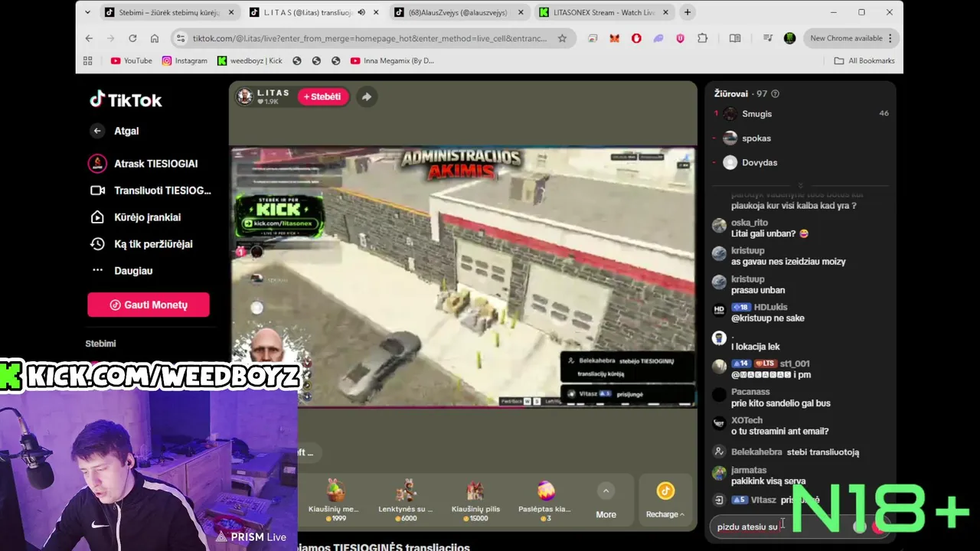Click the Opera red extension icon
Image resolution: width=980 pixels, height=551 pixels.
click(x=636, y=38)
